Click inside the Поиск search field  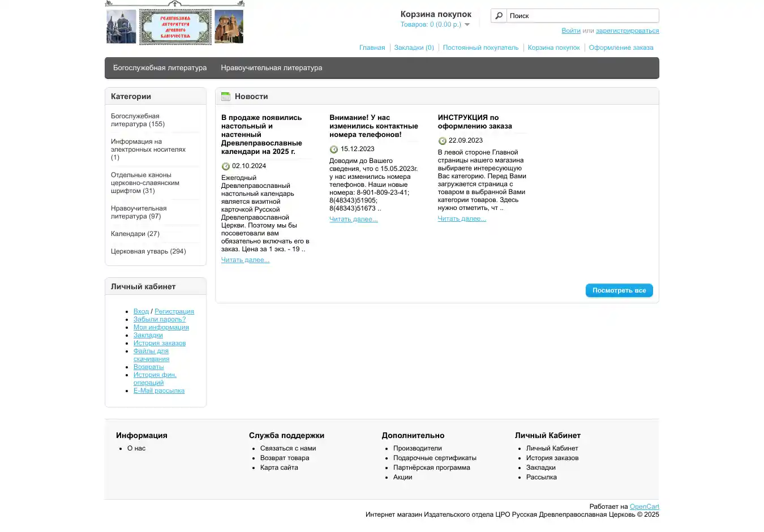(x=582, y=16)
